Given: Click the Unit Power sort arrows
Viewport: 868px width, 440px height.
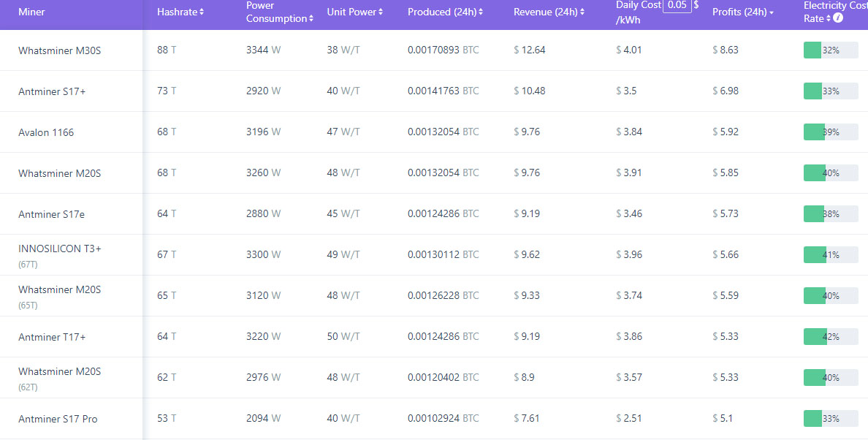Looking at the screenshot, I should pyautogui.click(x=381, y=12).
